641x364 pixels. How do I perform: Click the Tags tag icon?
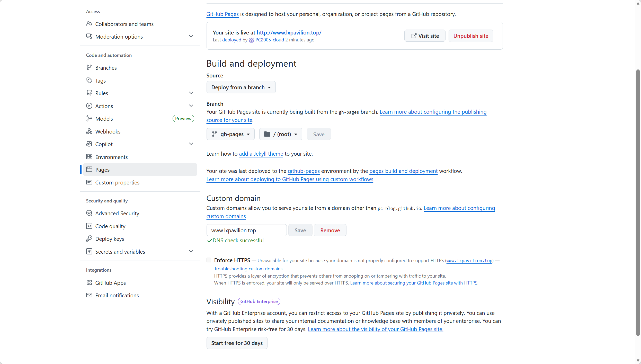[x=89, y=81]
